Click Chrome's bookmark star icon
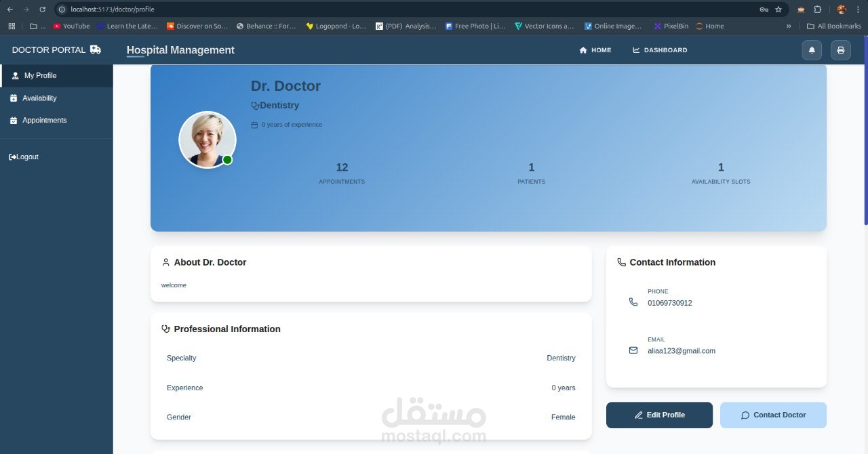 tap(778, 9)
